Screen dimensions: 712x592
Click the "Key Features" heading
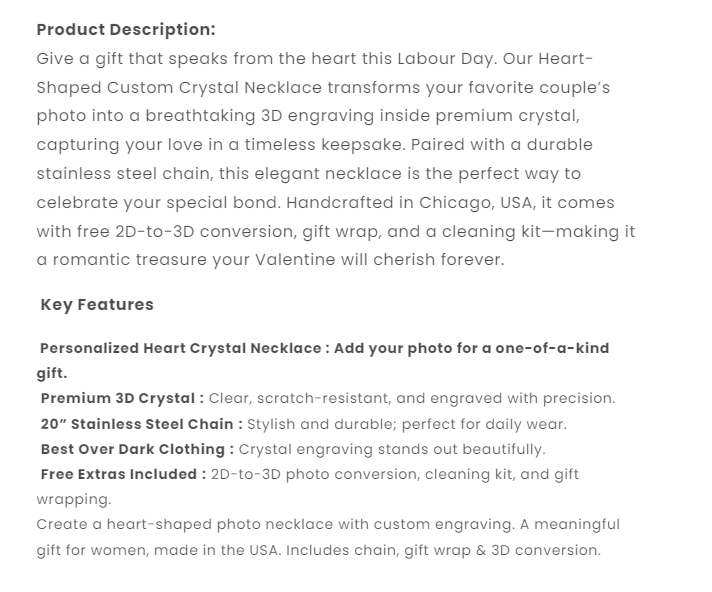97,304
